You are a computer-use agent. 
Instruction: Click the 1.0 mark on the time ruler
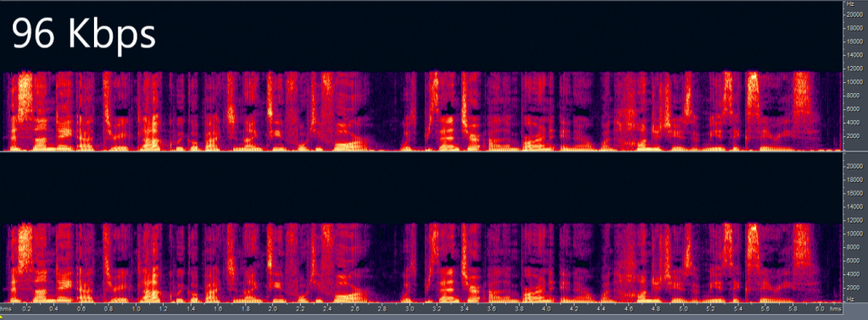[136, 308]
